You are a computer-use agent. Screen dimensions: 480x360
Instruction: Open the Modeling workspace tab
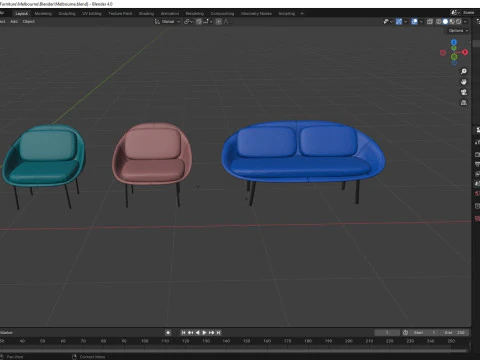pos(43,14)
